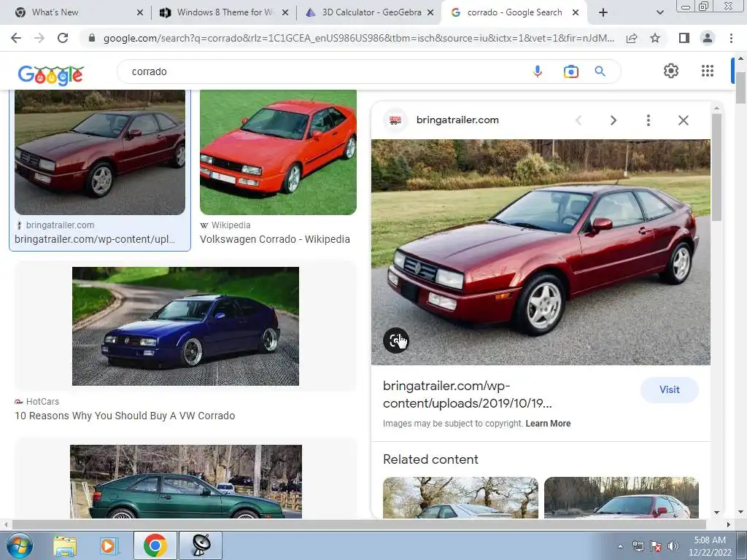This screenshot has width=747, height=560.
Task: Open the network icon in the tray
Action: [638, 546]
